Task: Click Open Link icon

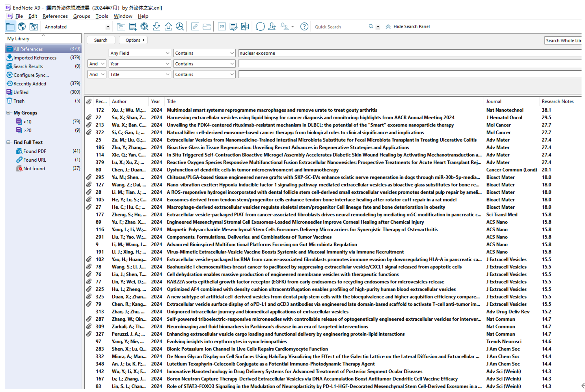Action: click(195, 27)
